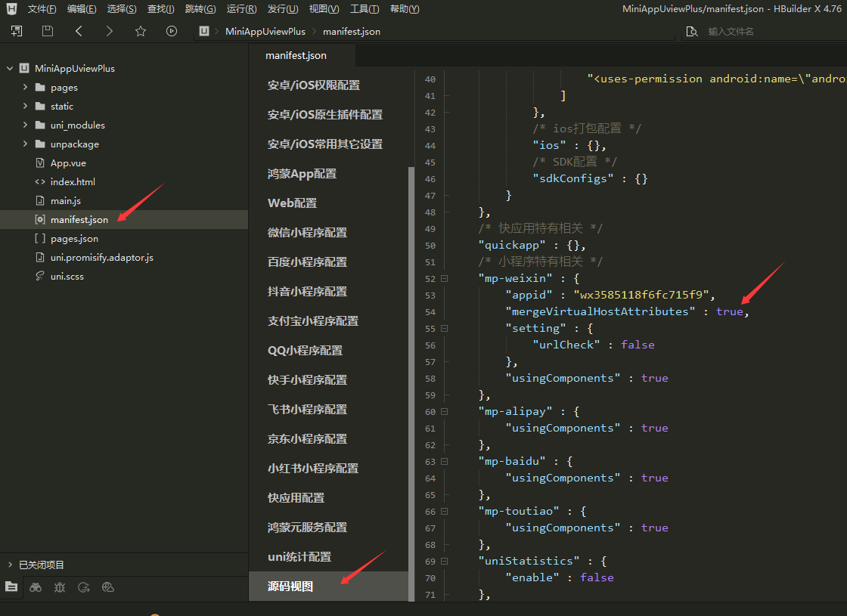
Task: Open 微信小程序配置 section
Action: (307, 232)
